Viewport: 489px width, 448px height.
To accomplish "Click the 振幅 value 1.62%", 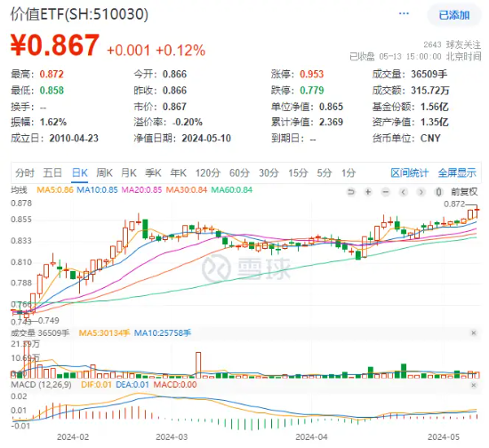I will (53, 122).
